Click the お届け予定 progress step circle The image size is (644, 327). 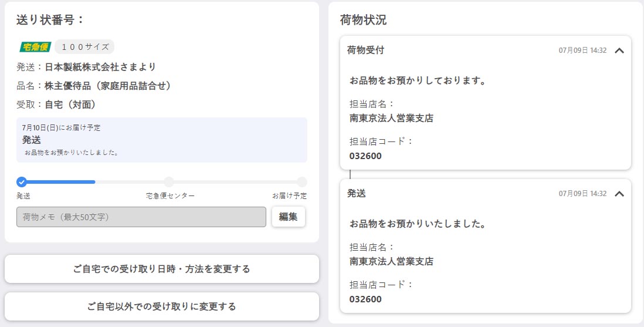pos(301,182)
